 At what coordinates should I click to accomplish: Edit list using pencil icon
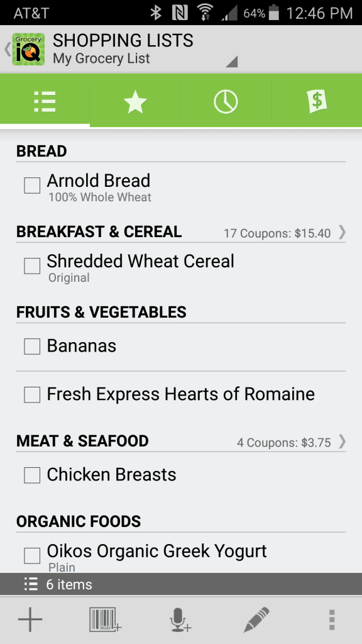click(256, 619)
